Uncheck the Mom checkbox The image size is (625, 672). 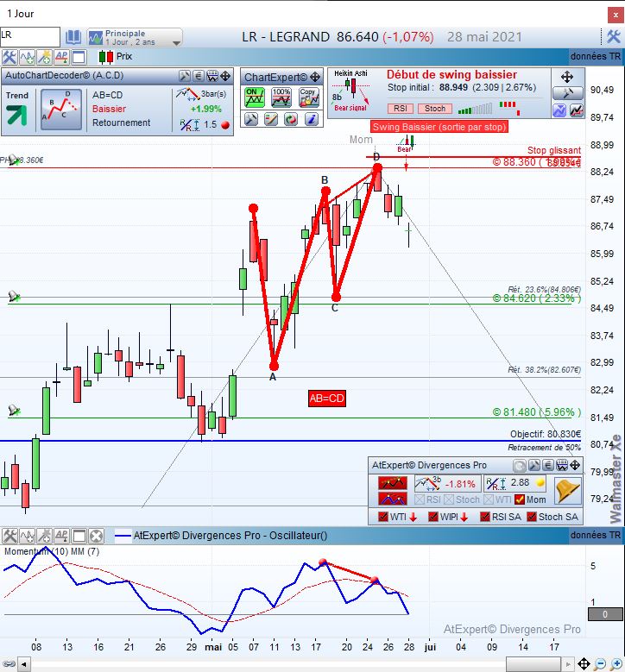point(520,499)
